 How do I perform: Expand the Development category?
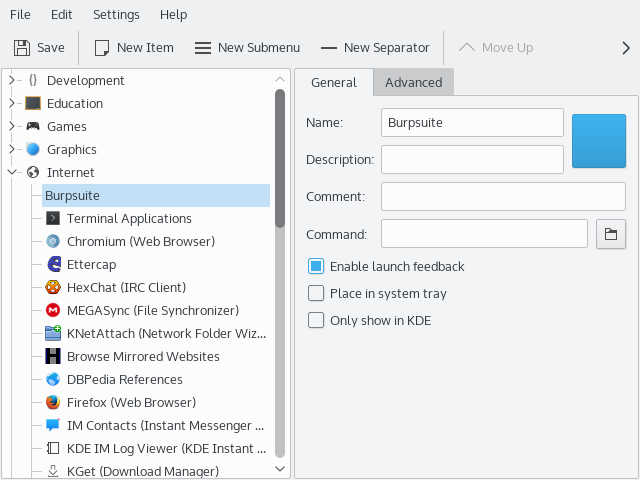tap(13, 80)
